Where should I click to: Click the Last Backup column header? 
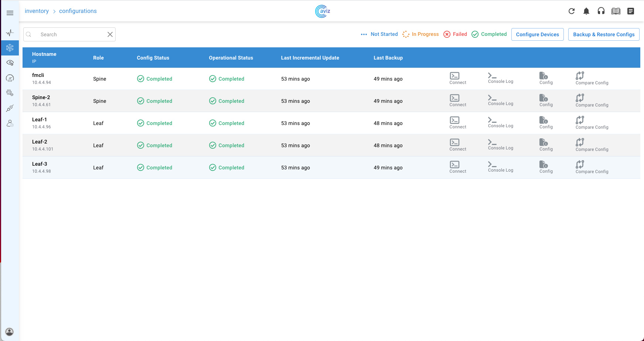388,58
